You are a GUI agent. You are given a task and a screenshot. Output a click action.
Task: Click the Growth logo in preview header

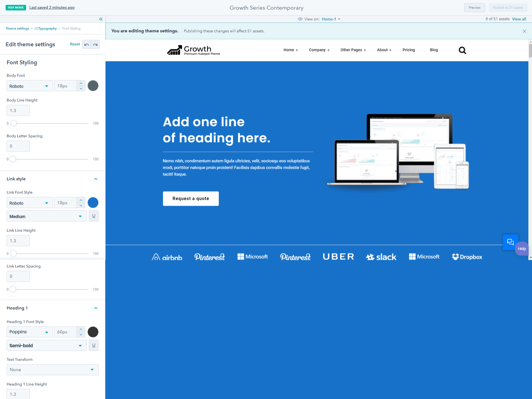coord(194,50)
